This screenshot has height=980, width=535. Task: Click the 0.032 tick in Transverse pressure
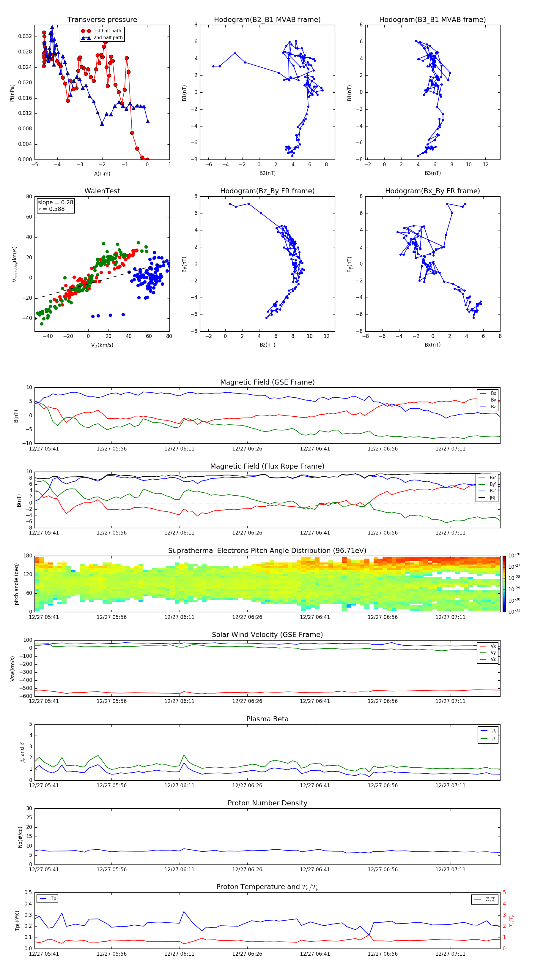coord(25,37)
